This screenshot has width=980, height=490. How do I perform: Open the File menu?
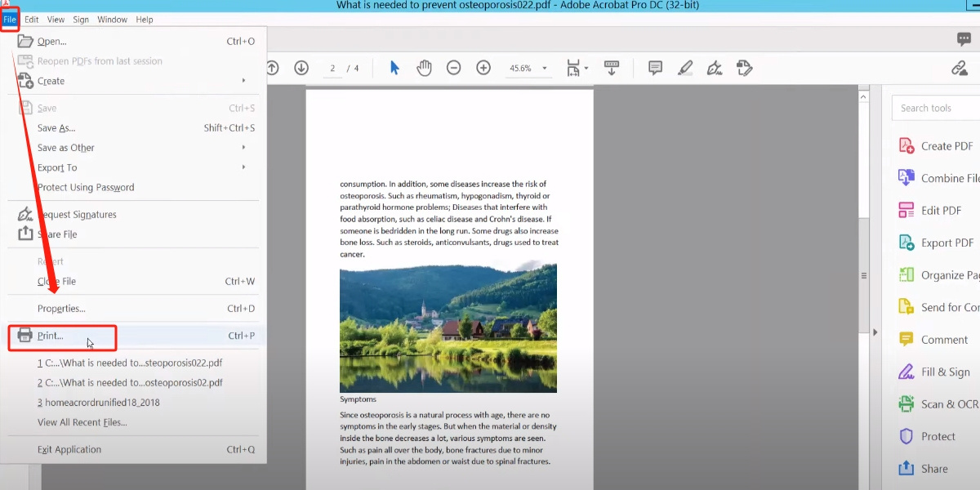(x=10, y=19)
